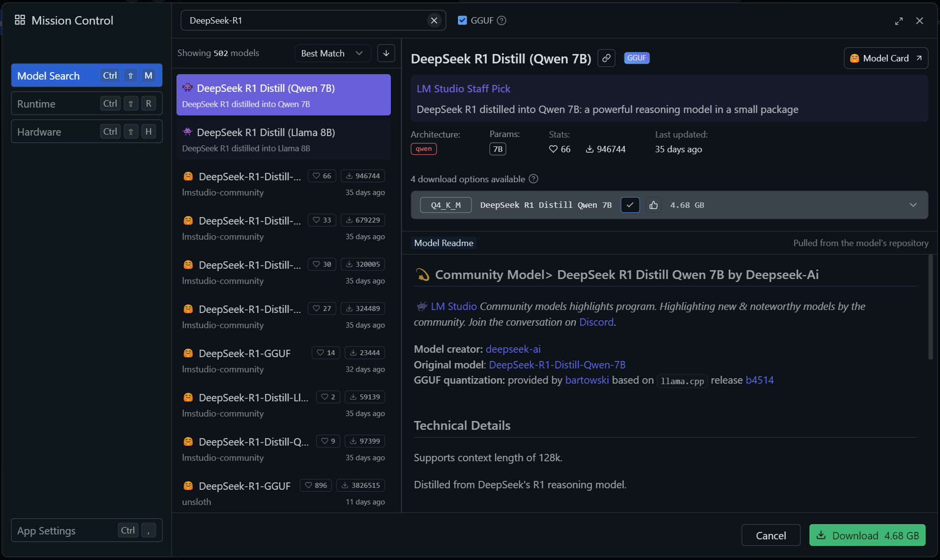Click the 896 likes badge in list
Viewport: 940px width, 560px height.
pos(316,485)
